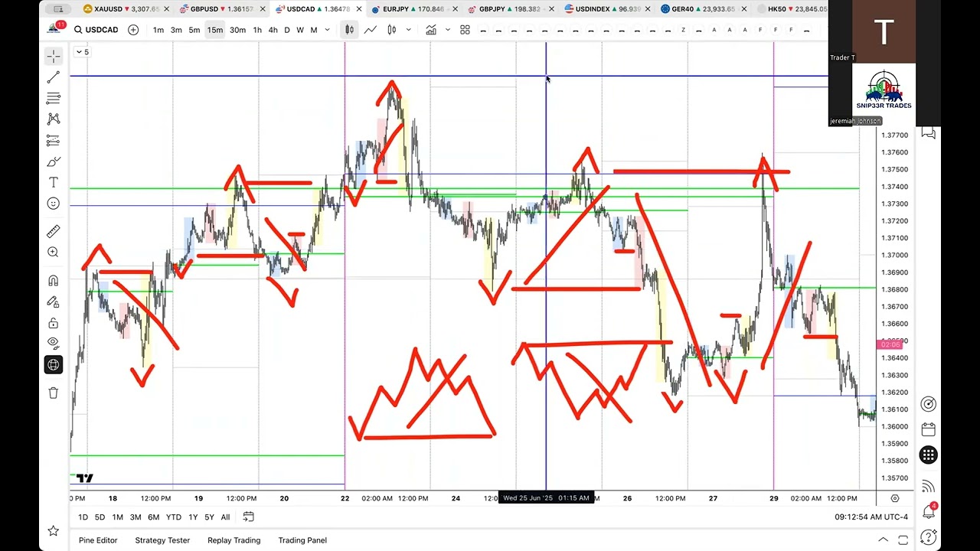Toggle stay in drawing mode
The width and height of the screenshot is (980, 551).
tap(53, 302)
